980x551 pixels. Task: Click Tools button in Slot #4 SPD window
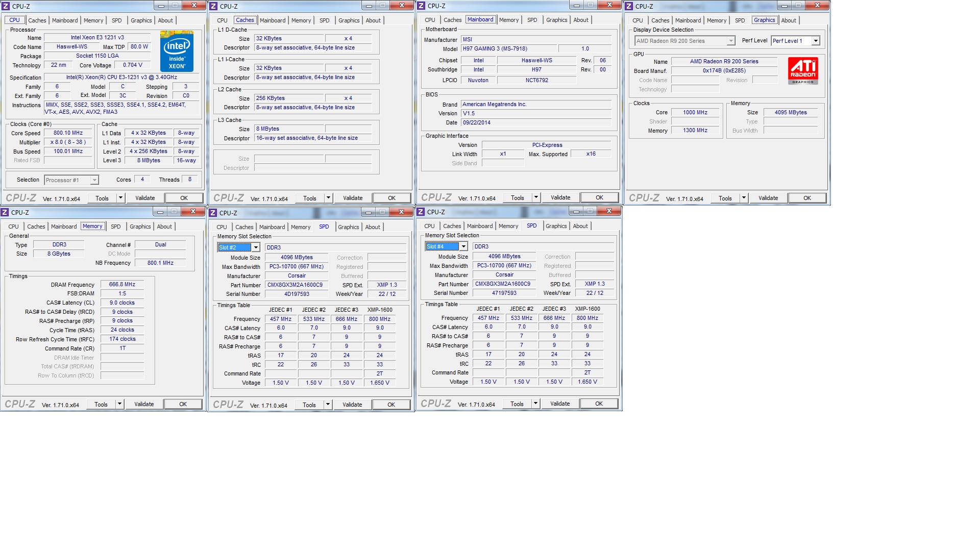point(517,404)
